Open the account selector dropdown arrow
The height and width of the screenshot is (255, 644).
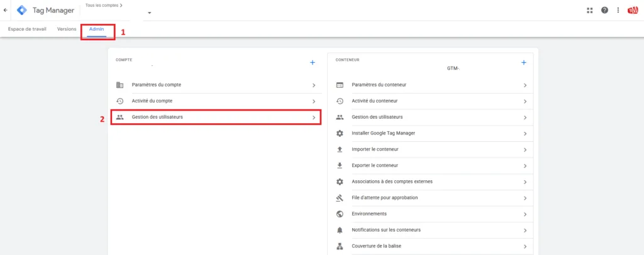(150, 13)
